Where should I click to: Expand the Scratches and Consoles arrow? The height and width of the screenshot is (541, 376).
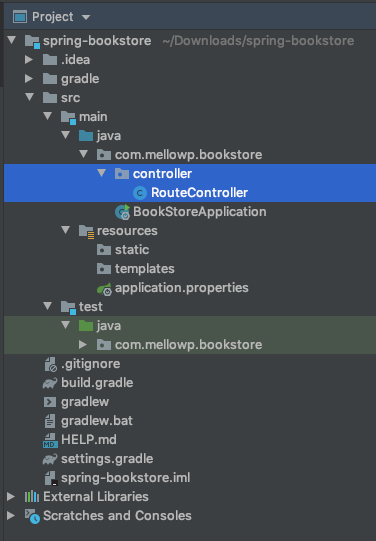[x=11, y=515]
